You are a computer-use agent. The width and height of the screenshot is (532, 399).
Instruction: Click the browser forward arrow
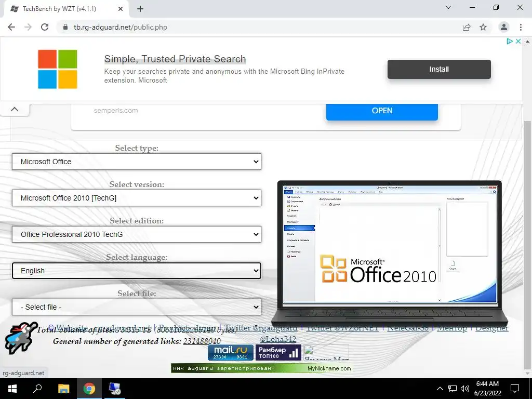point(28,27)
